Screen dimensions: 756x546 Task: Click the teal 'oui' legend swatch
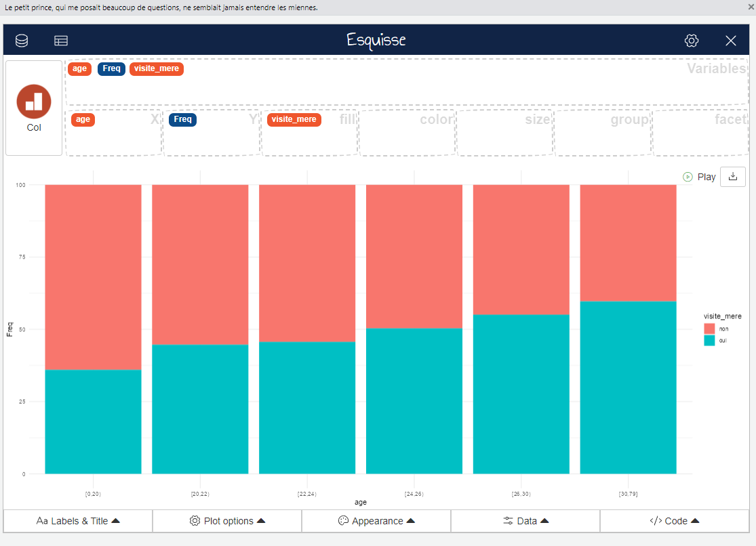tap(709, 341)
